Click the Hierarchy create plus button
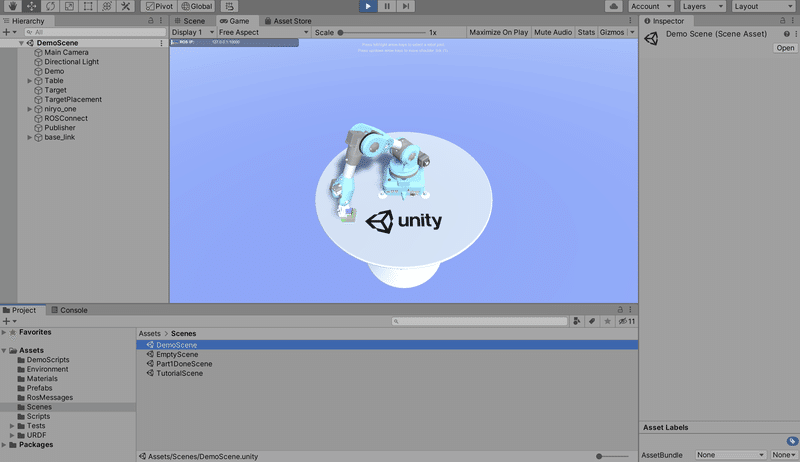Image resolution: width=800 pixels, height=462 pixels. point(9,32)
